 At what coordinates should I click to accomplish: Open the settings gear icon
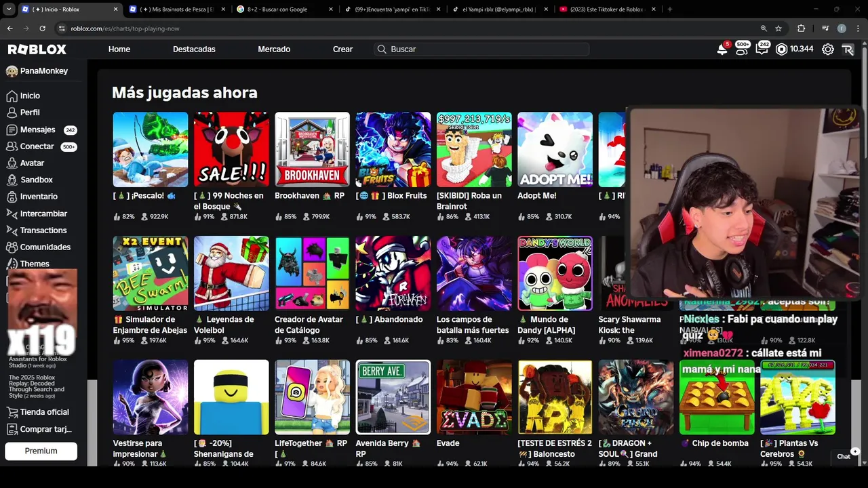tap(828, 49)
